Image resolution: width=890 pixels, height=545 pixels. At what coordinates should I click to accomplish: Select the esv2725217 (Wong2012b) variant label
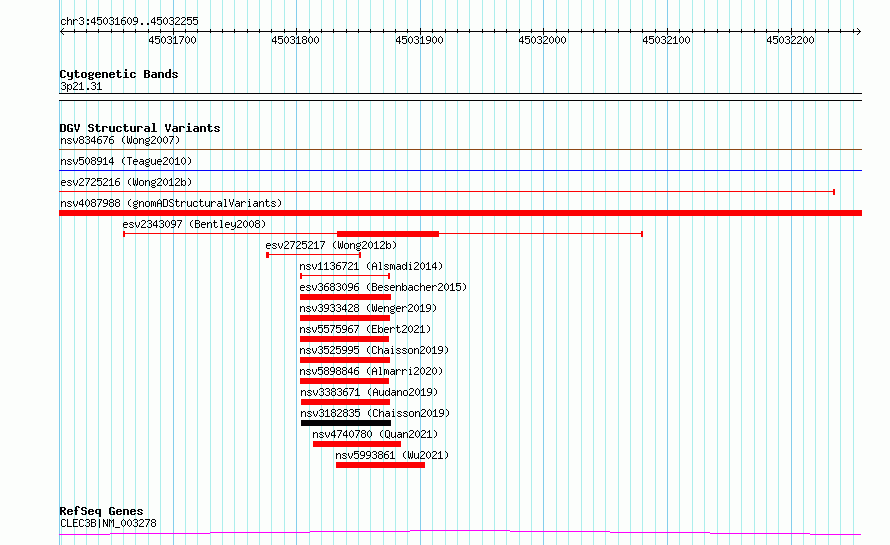point(330,245)
